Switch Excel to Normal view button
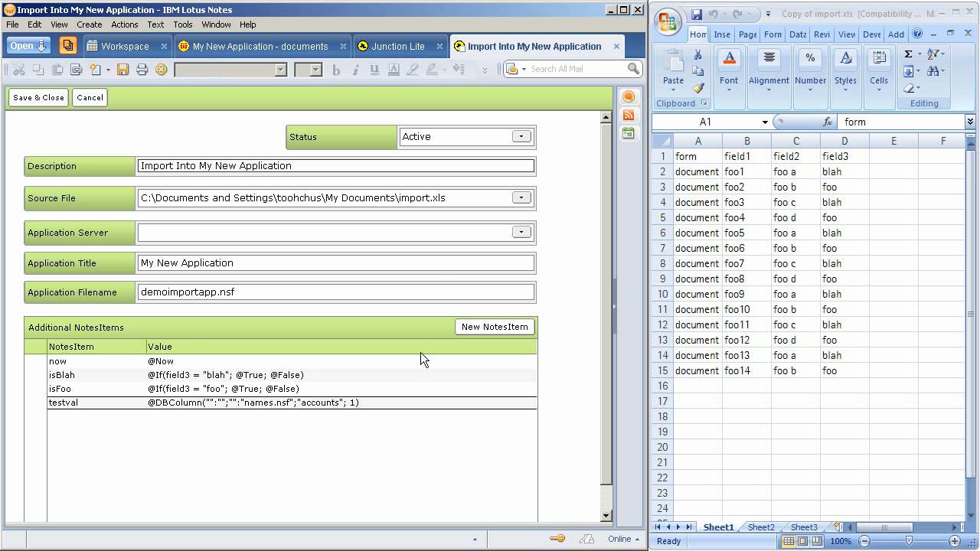The width and height of the screenshot is (980, 551). coord(789,541)
